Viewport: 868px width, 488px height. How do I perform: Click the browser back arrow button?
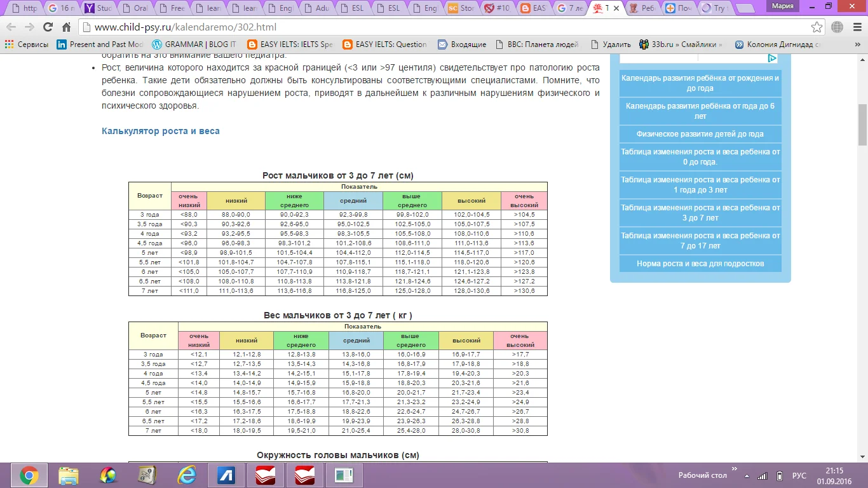tap(11, 27)
